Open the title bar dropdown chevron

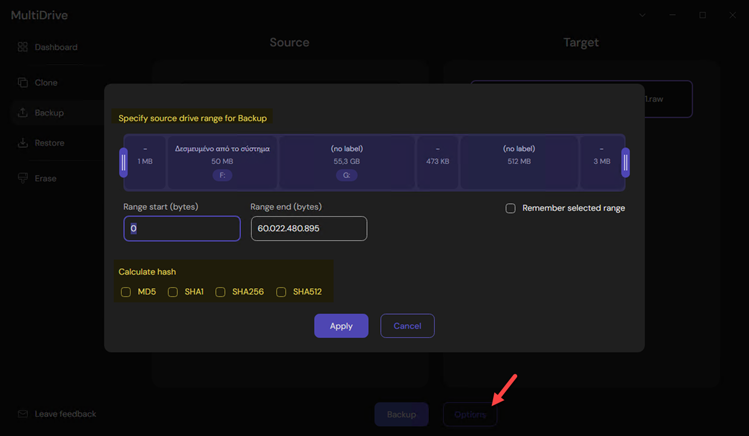coord(642,15)
